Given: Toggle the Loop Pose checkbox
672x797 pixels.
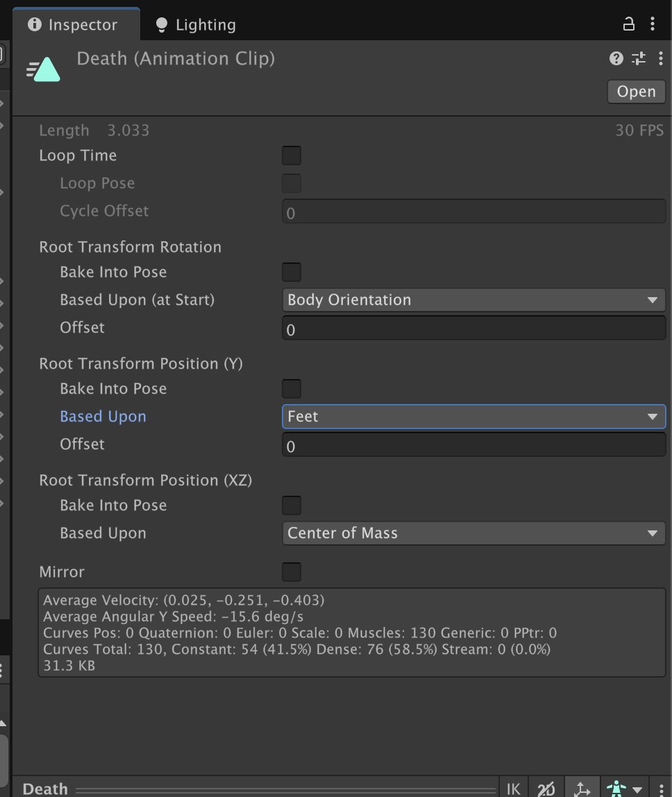Looking at the screenshot, I should click(292, 183).
